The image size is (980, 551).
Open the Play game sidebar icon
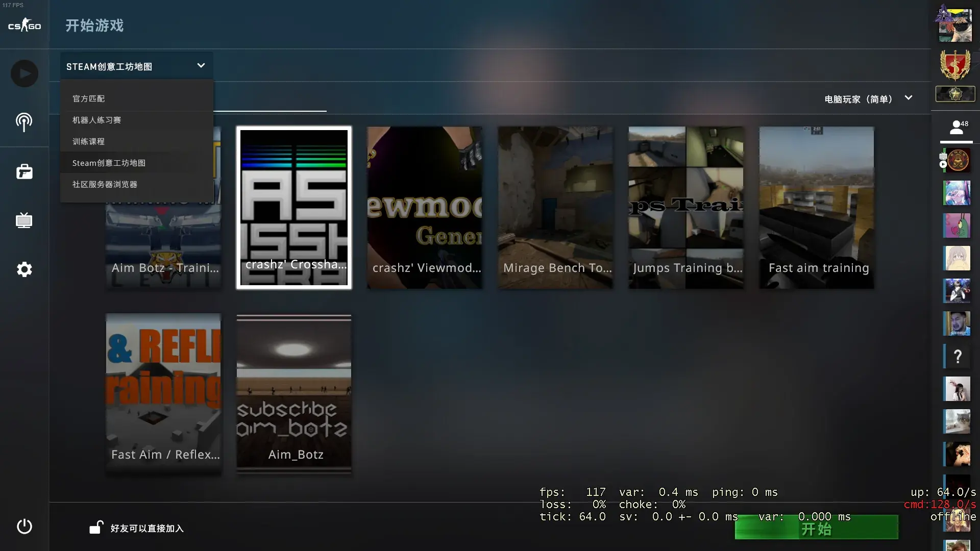(x=24, y=73)
